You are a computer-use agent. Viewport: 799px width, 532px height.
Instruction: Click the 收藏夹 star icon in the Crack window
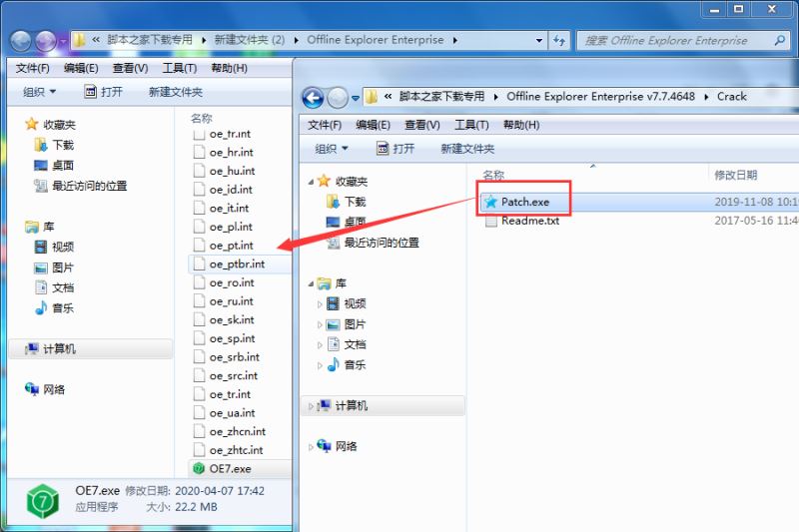point(324,181)
